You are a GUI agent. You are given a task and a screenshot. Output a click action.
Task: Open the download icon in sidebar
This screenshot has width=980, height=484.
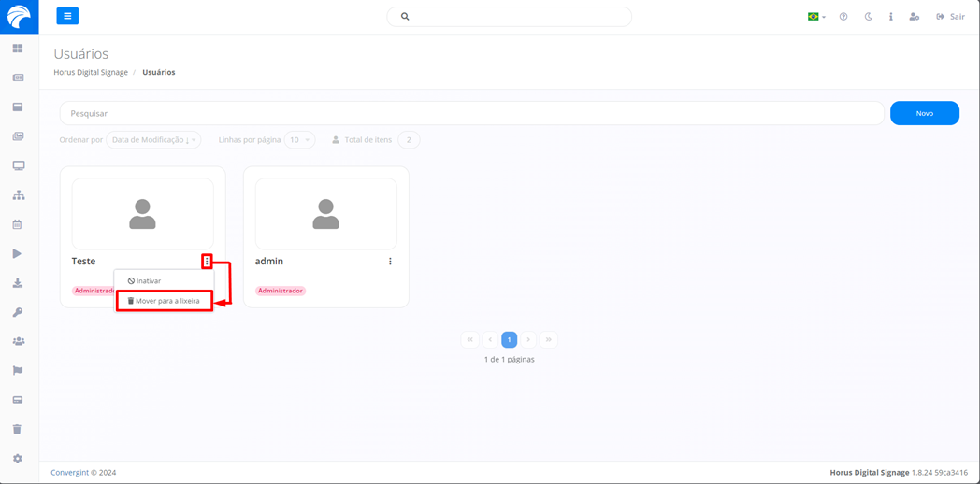click(x=18, y=283)
